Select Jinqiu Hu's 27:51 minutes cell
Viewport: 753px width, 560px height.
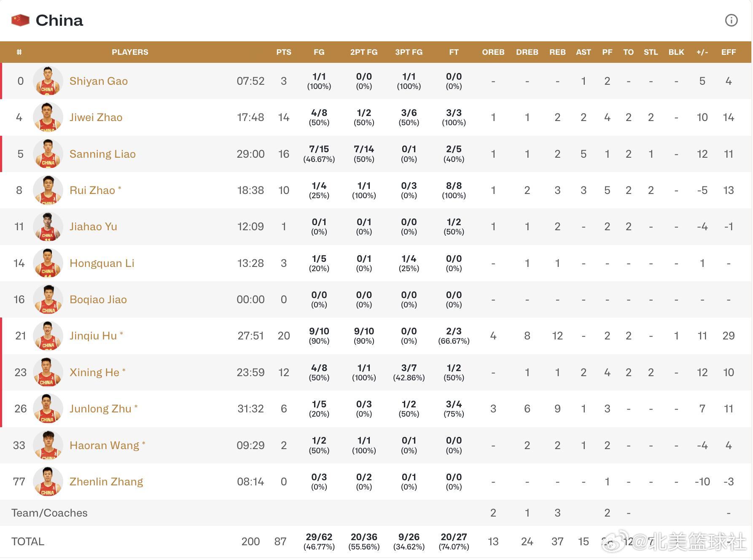tap(250, 336)
